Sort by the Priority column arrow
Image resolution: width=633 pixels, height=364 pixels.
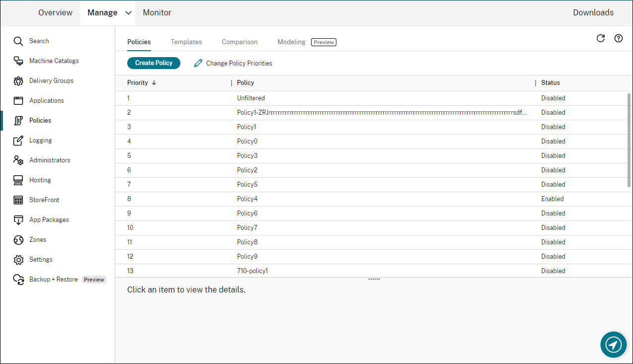pyautogui.click(x=154, y=83)
